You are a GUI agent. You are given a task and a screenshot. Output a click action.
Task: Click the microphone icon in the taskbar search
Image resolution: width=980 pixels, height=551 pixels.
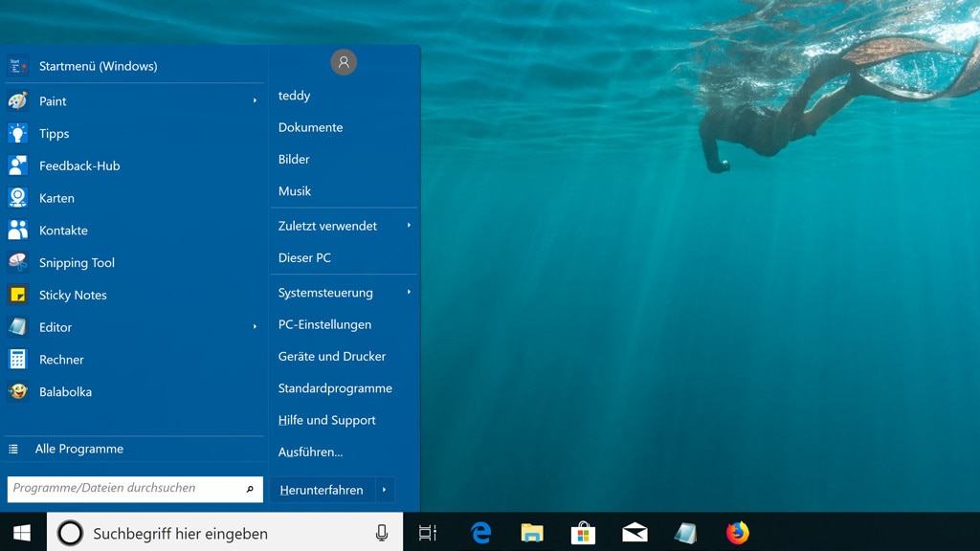pos(382,532)
